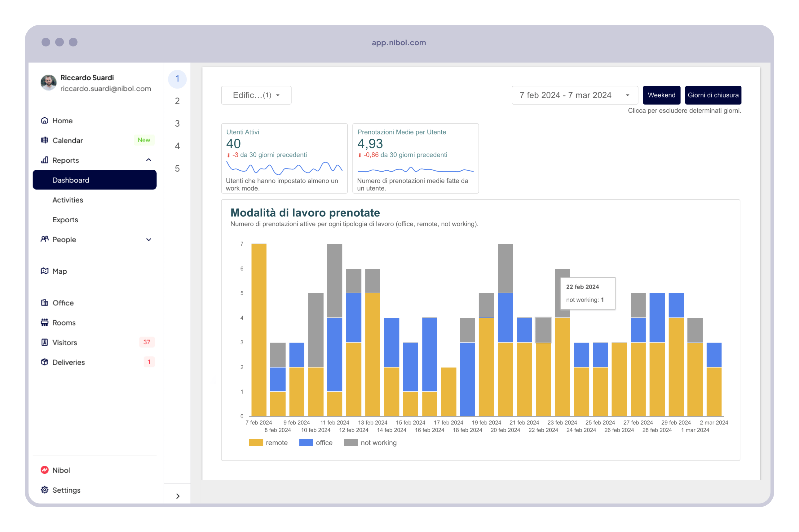Open Deliveries with 1 notification
Viewport: 799px width, 532px height.
click(x=68, y=362)
